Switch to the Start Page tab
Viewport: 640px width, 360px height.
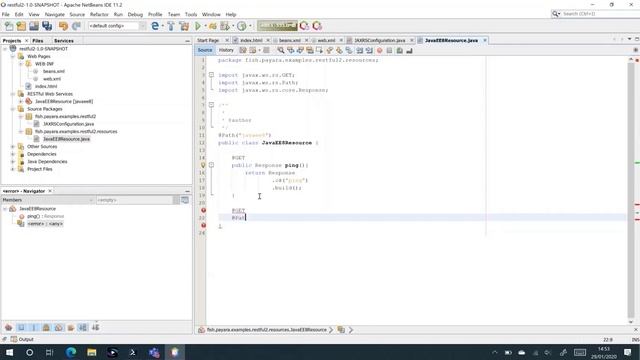(208, 40)
